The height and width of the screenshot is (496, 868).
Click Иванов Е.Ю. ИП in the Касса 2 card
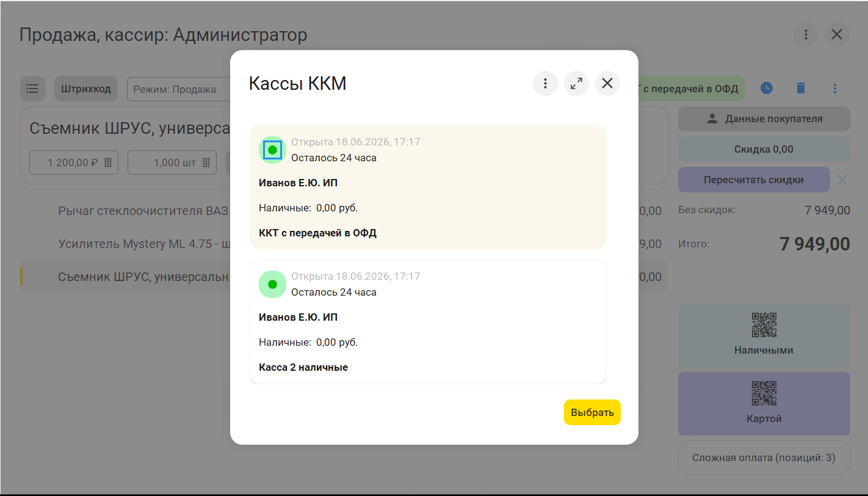coord(298,317)
